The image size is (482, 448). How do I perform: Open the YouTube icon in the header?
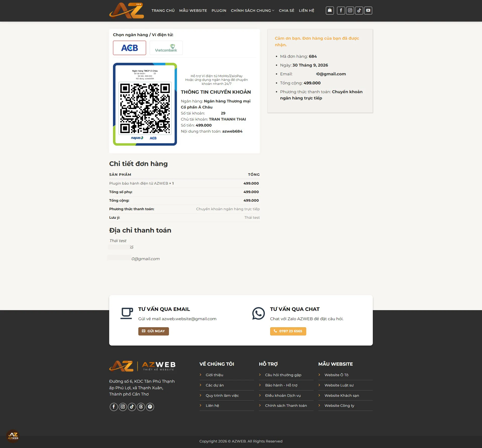tap(368, 11)
